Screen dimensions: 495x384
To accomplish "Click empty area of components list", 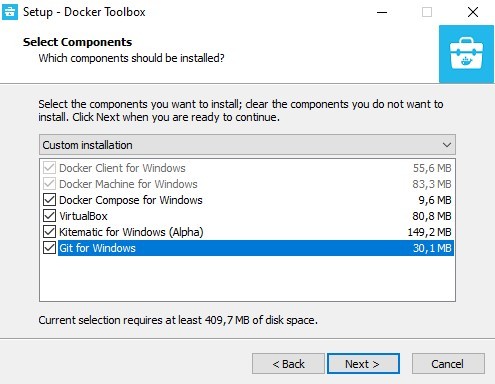I will pos(247,279).
